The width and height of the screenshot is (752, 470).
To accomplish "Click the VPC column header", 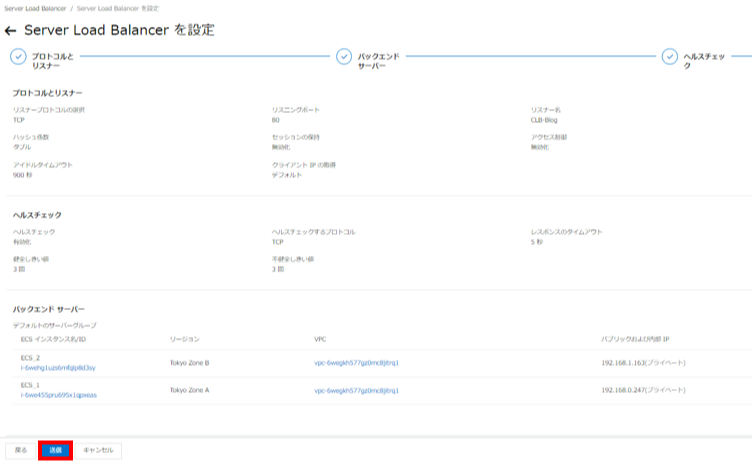I will click(320, 339).
